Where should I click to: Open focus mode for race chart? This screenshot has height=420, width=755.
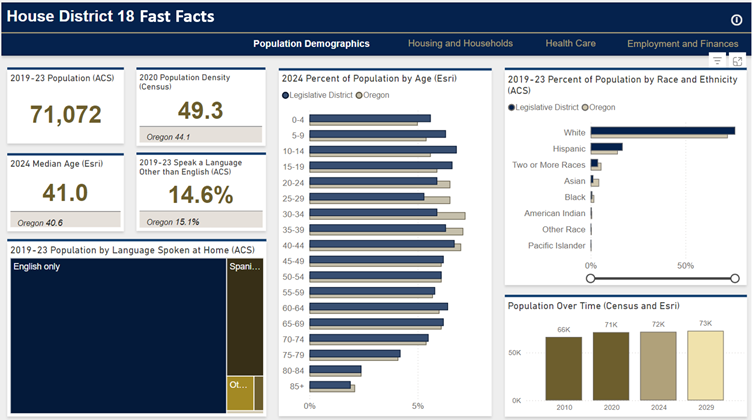[737, 61]
